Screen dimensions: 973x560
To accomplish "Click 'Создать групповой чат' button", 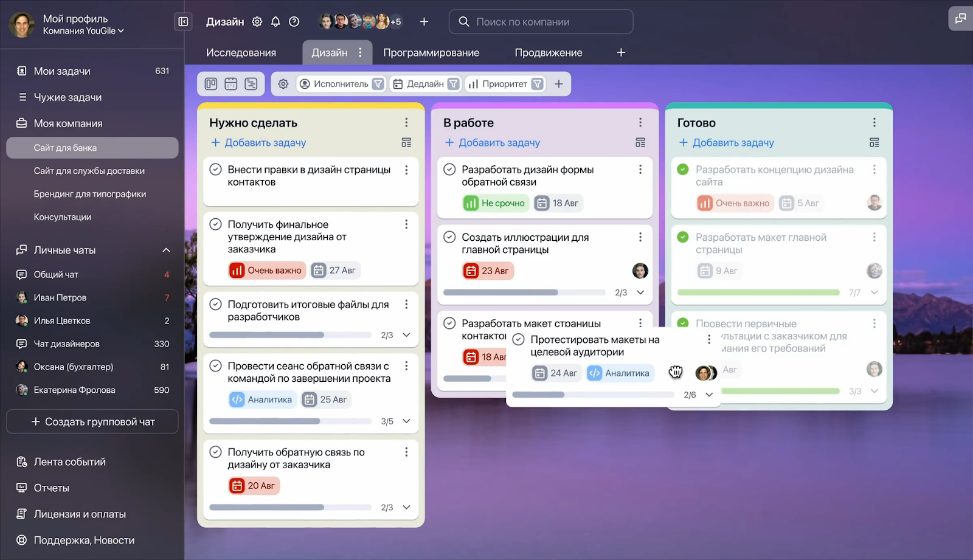I will (92, 421).
